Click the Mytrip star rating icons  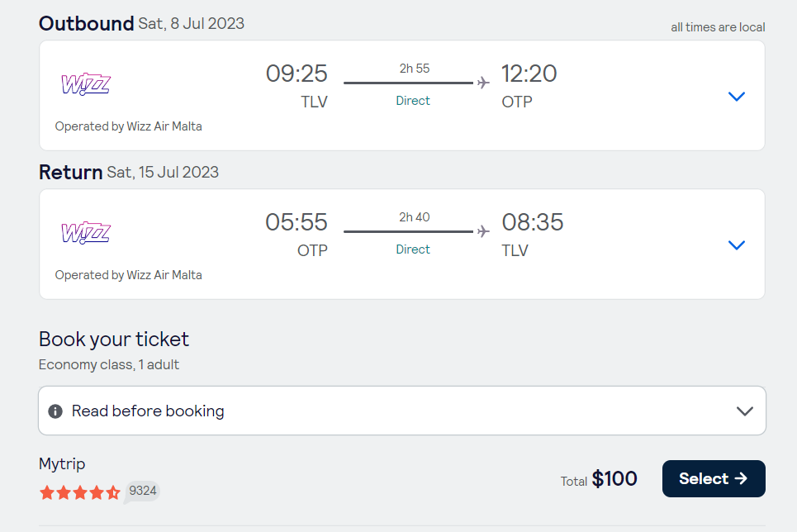pos(80,492)
